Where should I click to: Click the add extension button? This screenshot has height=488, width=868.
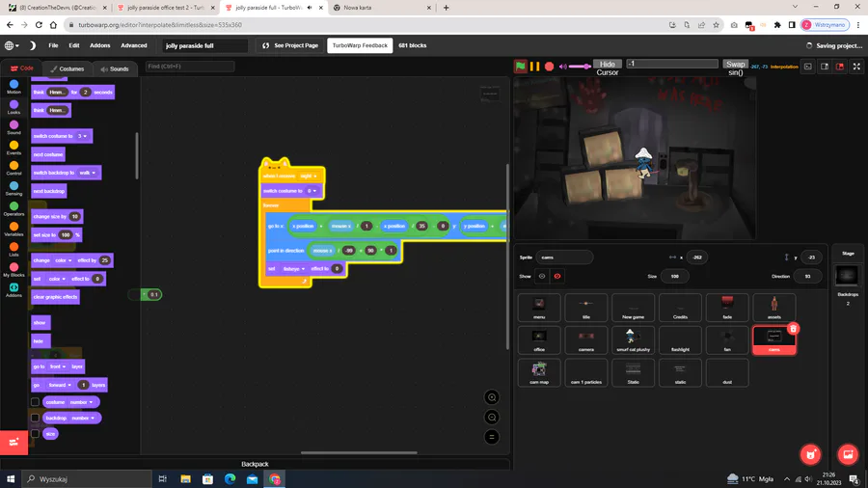14,442
